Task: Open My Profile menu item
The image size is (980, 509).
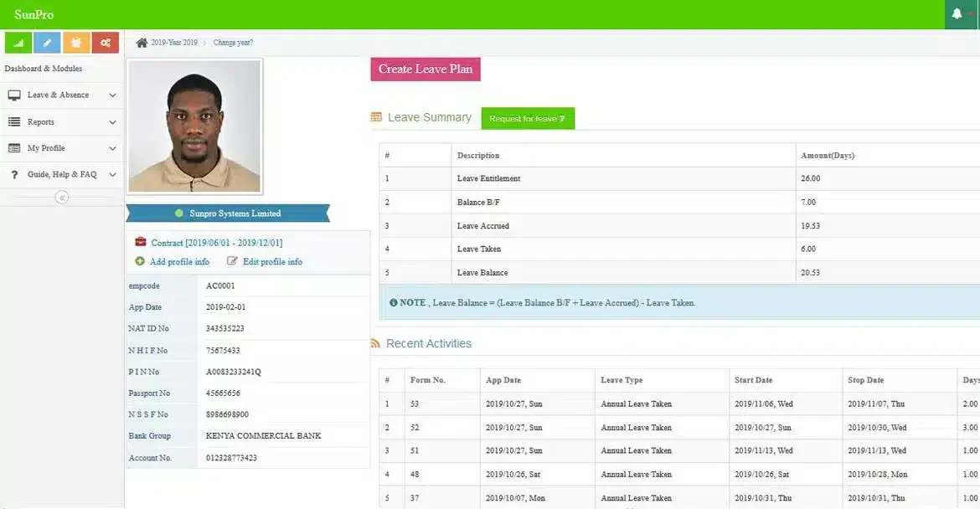Action: 62,148
